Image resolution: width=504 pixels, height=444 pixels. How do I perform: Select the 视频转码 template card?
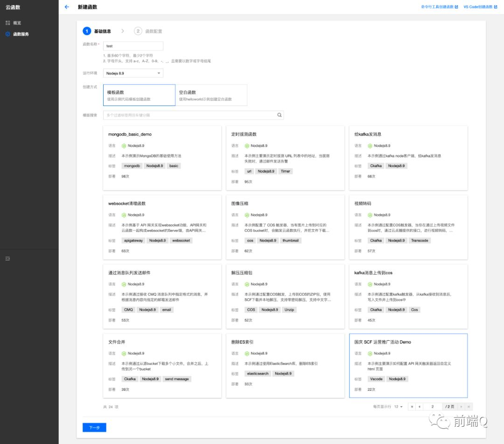tap(408, 227)
